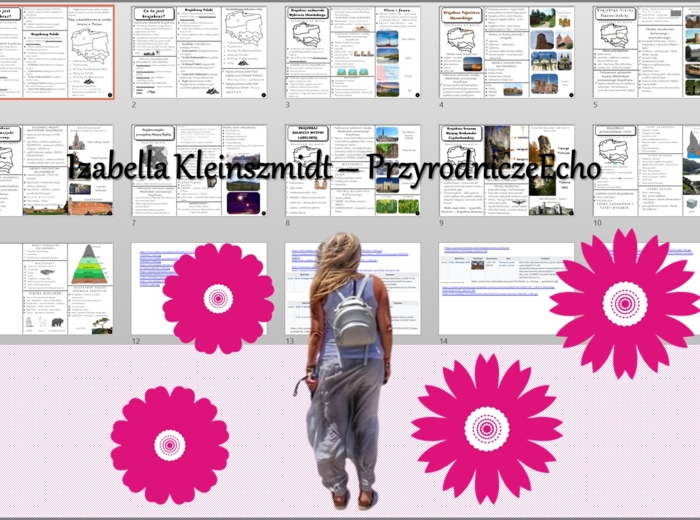Click slide number label '3'

point(288,105)
